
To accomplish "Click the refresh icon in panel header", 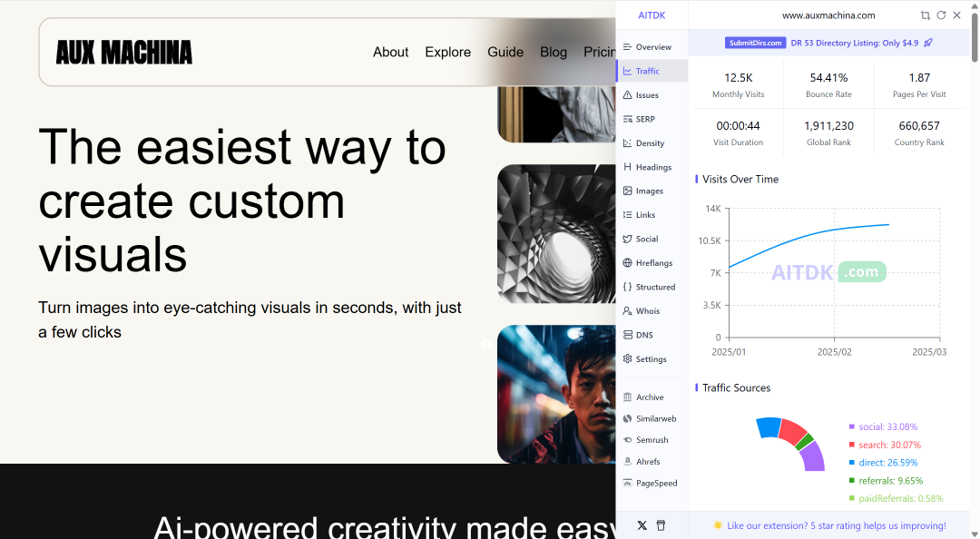I will click(941, 15).
